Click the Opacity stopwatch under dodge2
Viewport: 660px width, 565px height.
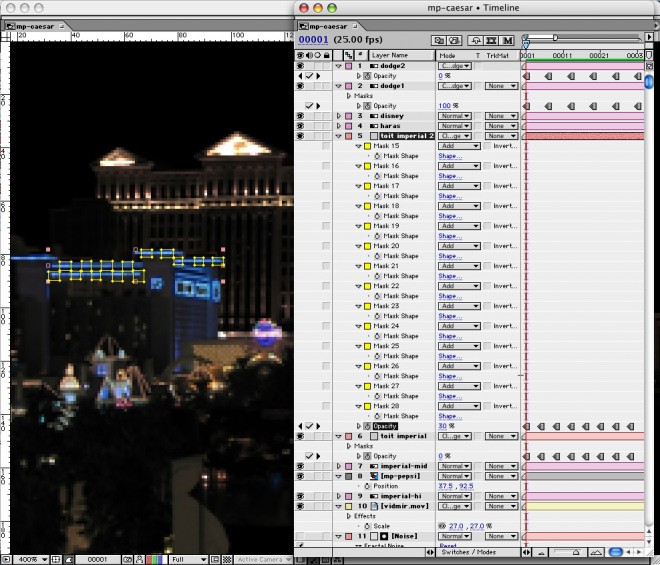coord(365,76)
